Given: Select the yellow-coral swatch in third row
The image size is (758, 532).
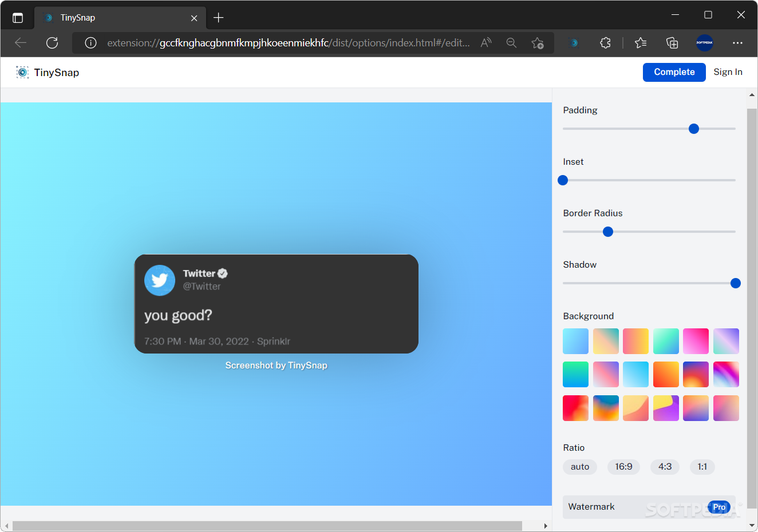Looking at the screenshot, I should 635,408.
